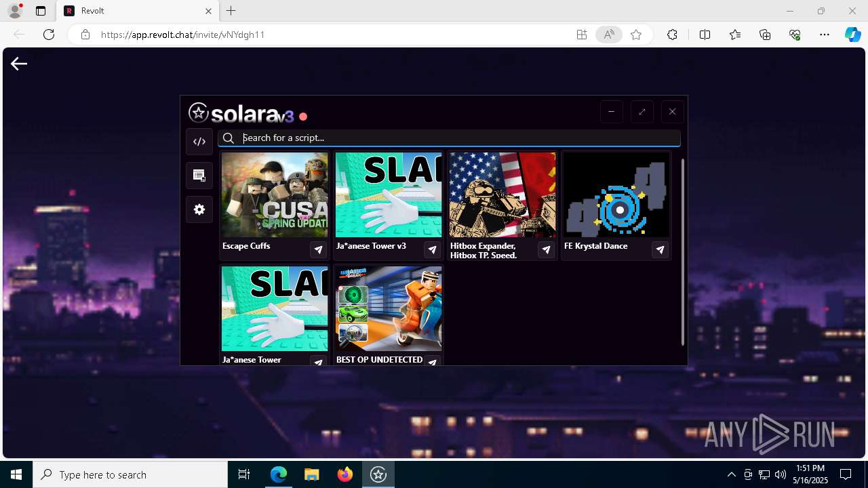Open the tab actions menu icon
The image size is (868, 488).
[x=41, y=11]
